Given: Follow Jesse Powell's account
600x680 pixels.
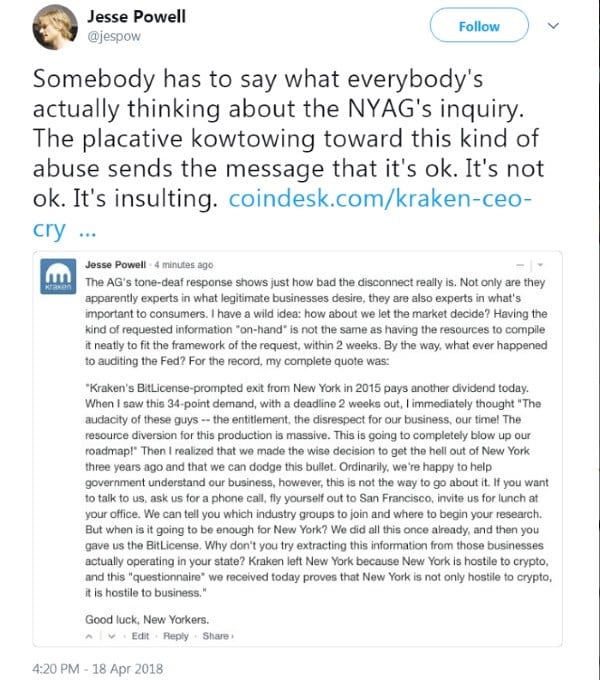Looking at the screenshot, I should tap(479, 26).
